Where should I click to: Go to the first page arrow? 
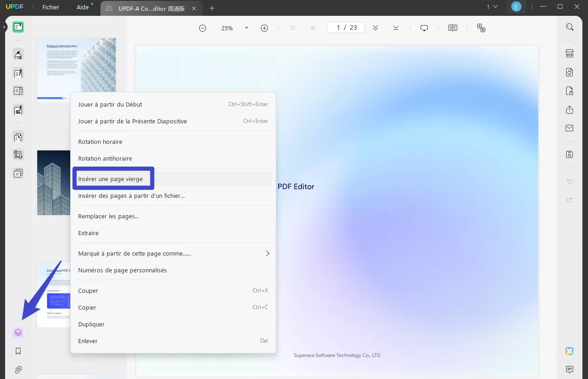(292, 28)
